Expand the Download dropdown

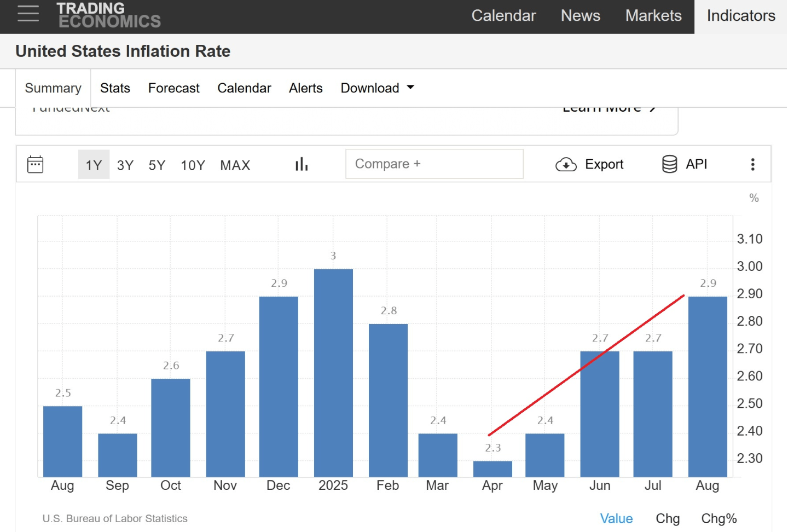(x=376, y=88)
